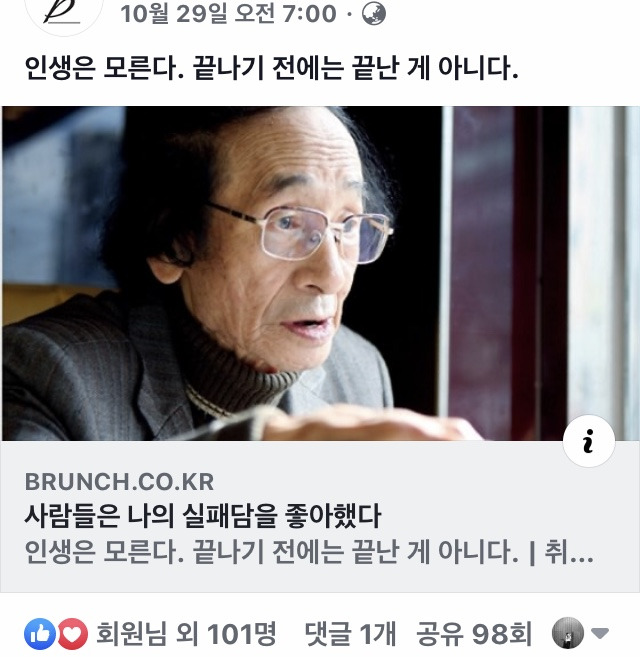This screenshot has height=657, width=640.
Task: Tap the gray link description under the title
Action: tap(309, 552)
